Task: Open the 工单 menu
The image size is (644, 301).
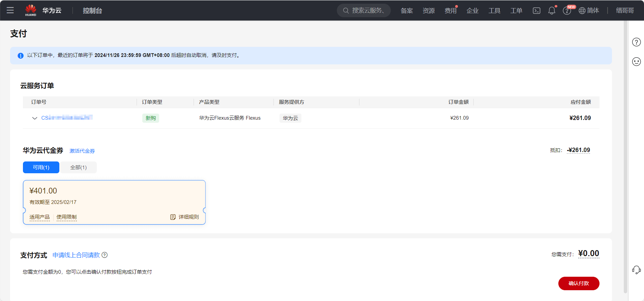Action: click(x=516, y=11)
